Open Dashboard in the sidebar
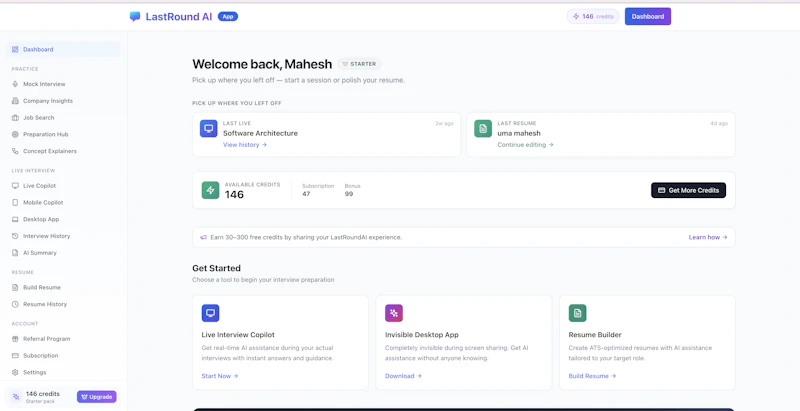Screen dimensions: 800x411 63,49
